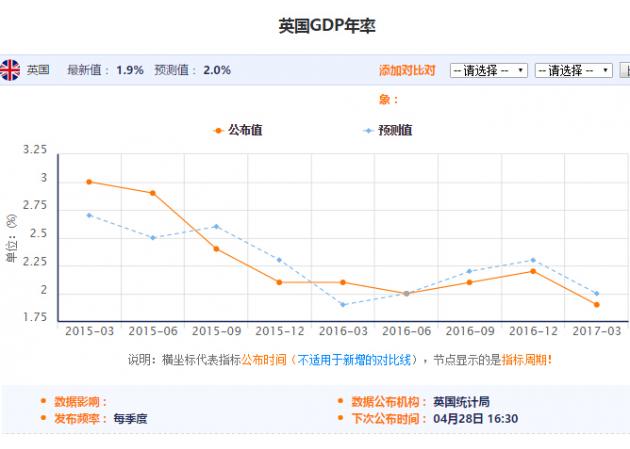Select the 2016-03 published value point
This screenshot has height=449, width=630.
pyautogui.click(x=343, y=282)
